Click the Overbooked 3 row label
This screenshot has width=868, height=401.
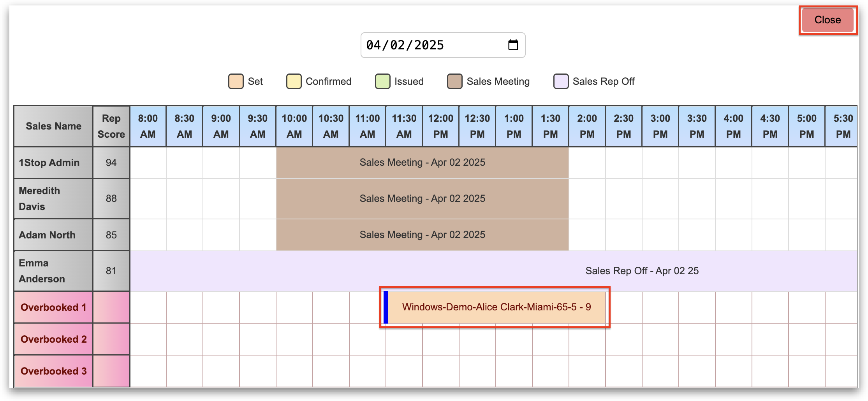click(53, 371)
